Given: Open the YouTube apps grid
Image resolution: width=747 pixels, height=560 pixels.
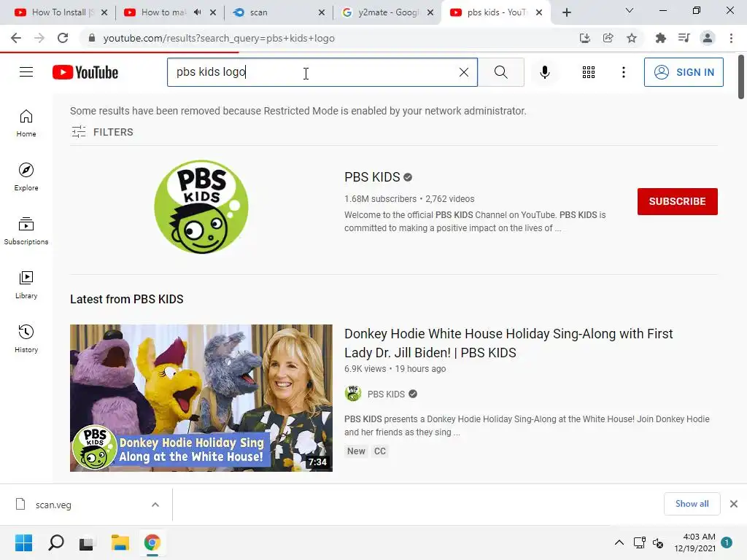Looking at the screenshot, I should tap(589, 72).
